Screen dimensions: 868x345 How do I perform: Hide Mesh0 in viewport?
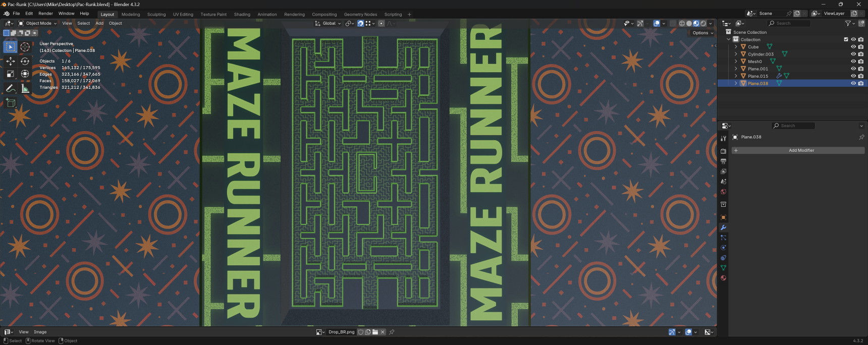(853, 62)
